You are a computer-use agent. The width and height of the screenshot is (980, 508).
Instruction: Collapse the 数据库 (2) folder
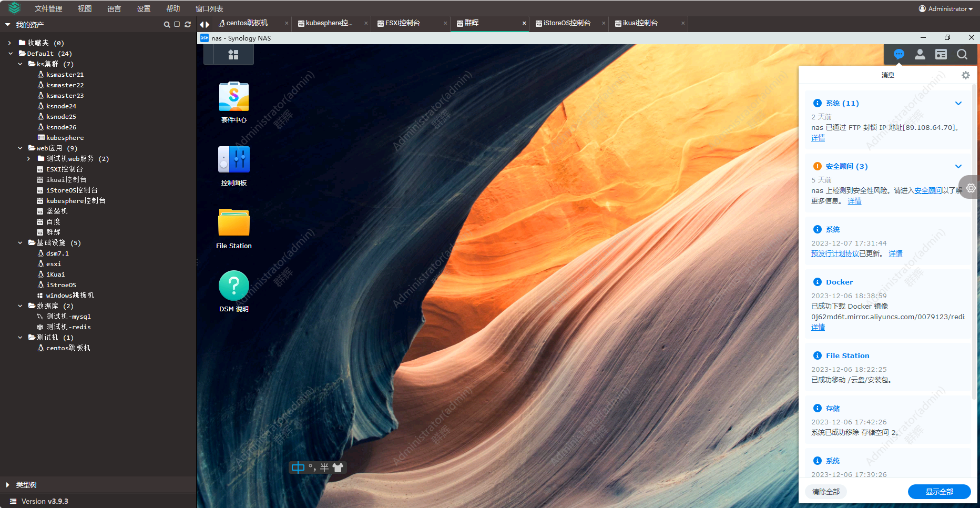(20, 306)
